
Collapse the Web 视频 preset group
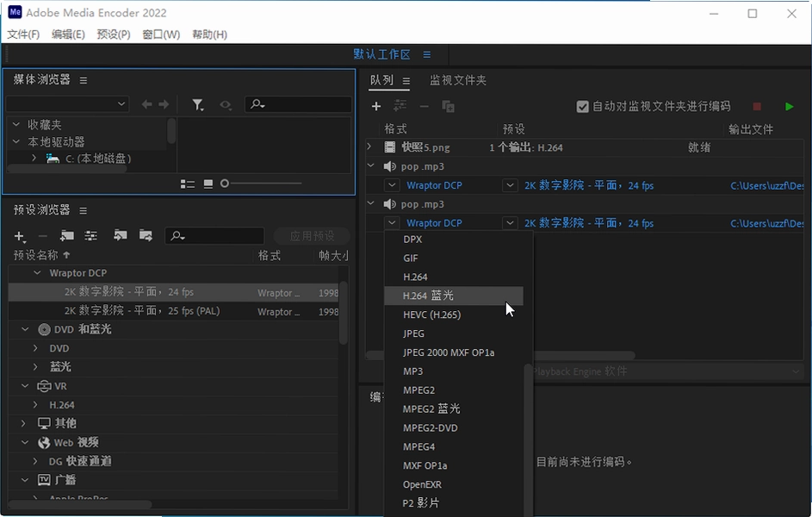pos(25,442)
